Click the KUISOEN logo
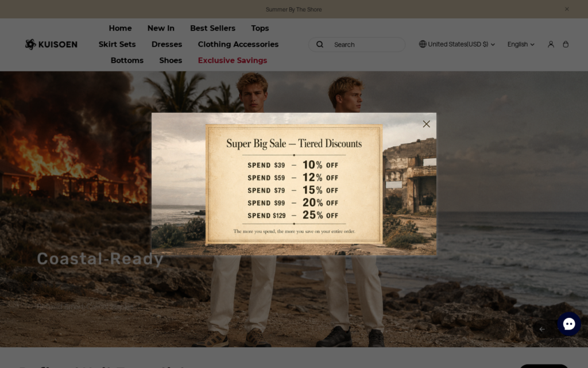Screen dimensions: 588x368 51,44
